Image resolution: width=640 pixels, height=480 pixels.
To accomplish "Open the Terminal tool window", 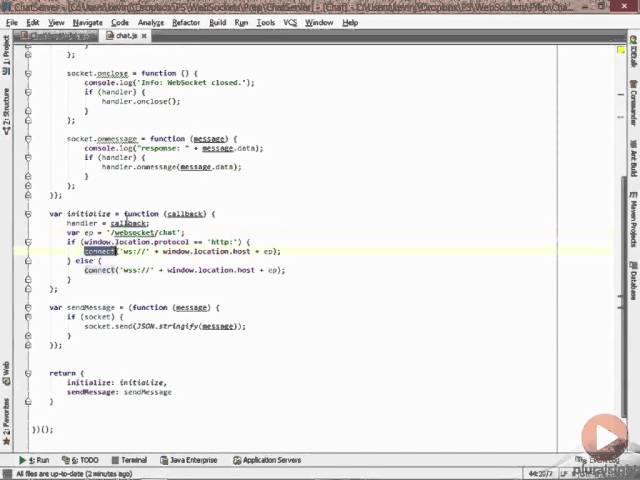I will [129, 460].
